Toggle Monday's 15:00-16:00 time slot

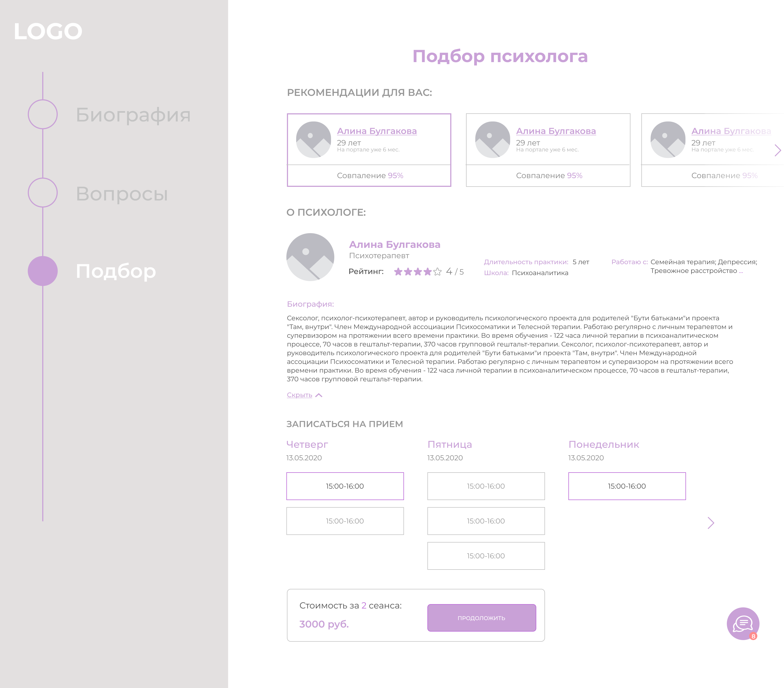coord(627,486)
